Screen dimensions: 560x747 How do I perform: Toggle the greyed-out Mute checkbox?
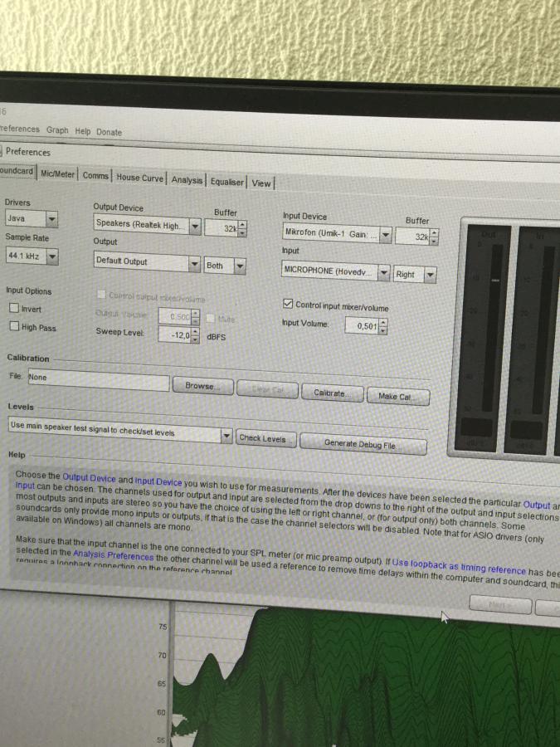pos(210,318)
